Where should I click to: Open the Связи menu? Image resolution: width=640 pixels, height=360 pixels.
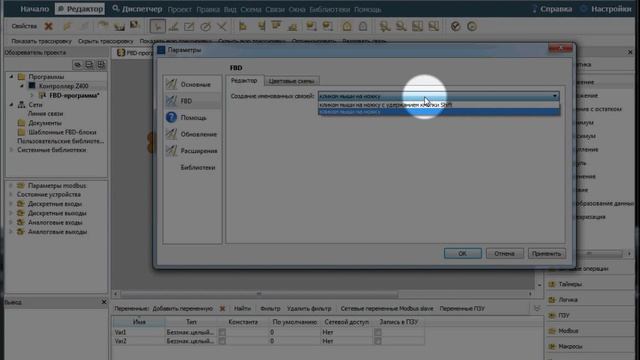(x=275, y=9)
